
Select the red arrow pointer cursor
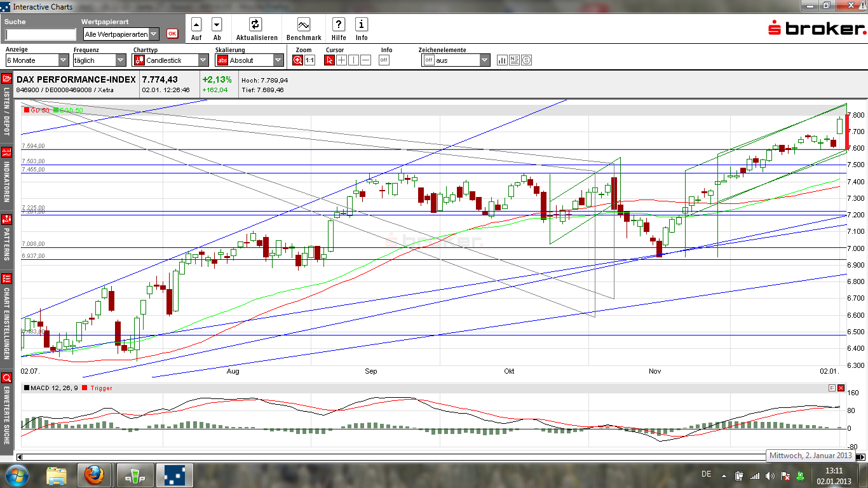(329, 60)
